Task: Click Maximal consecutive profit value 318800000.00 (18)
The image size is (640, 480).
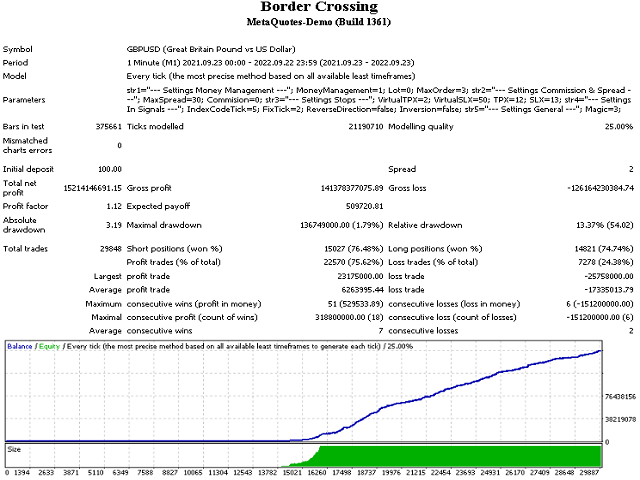Action: coord(349,317)
